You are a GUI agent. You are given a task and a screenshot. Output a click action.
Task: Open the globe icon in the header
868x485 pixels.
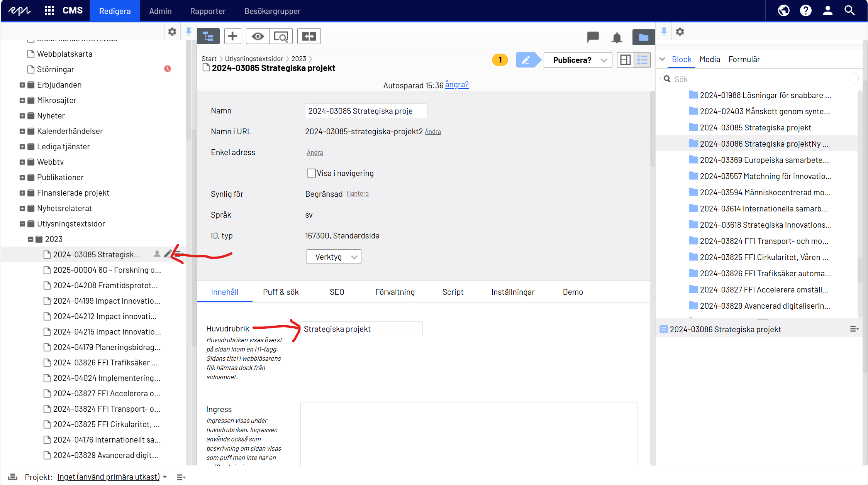coord(783,10)
